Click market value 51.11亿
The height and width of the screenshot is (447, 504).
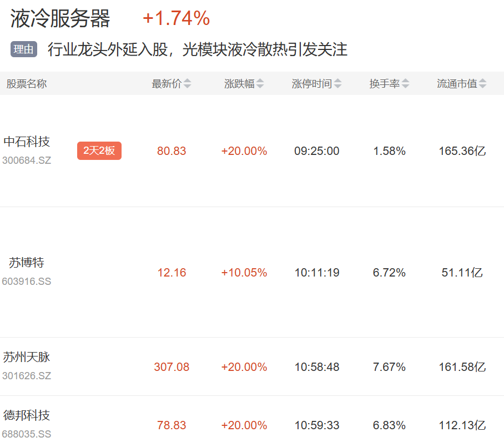pos(462,273)
